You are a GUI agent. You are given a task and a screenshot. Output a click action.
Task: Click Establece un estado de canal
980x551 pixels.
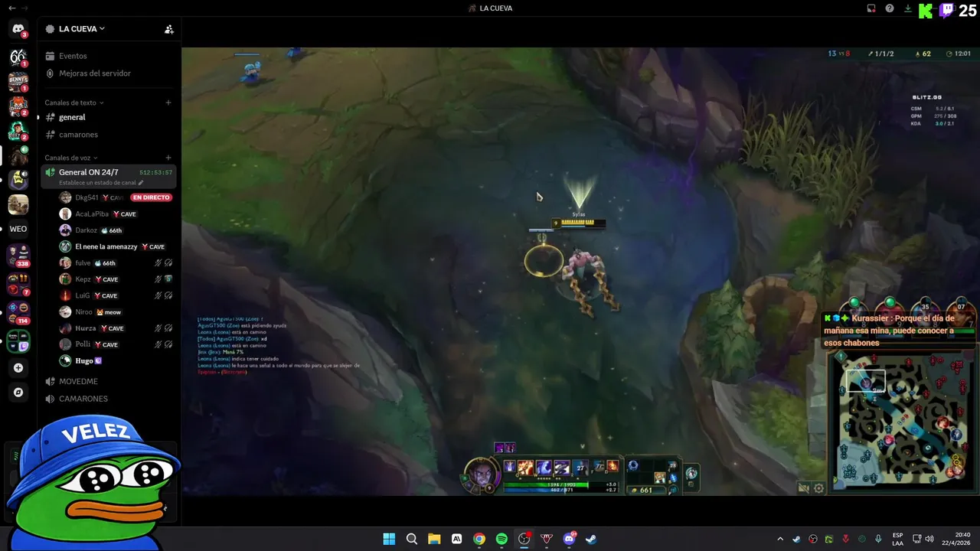point(97,183)
